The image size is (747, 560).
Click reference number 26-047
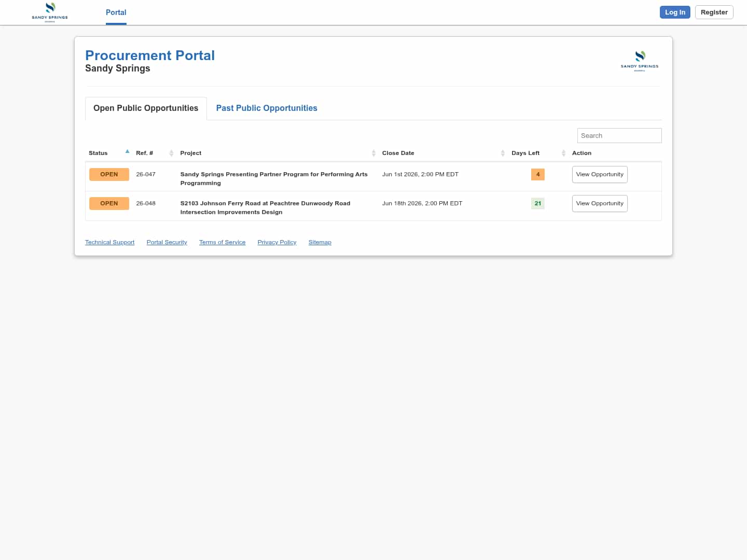click(146, 175)
